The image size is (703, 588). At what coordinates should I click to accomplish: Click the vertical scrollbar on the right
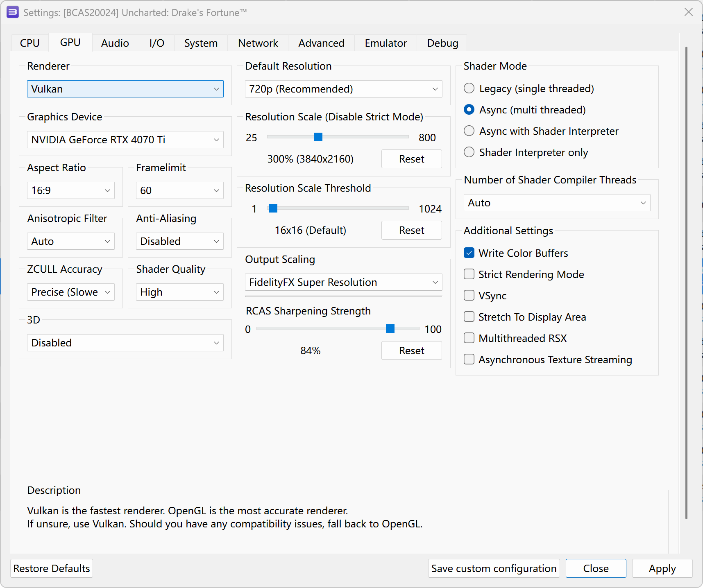[686, 283]
